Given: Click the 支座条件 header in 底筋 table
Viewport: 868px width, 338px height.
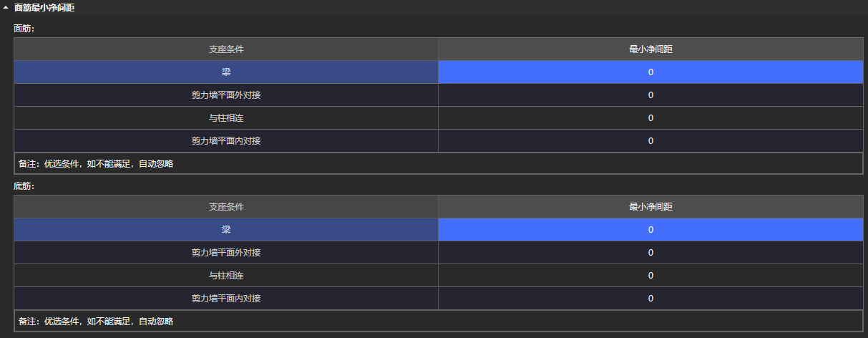Looking at the screenshot, I should (x=226, y=207).
